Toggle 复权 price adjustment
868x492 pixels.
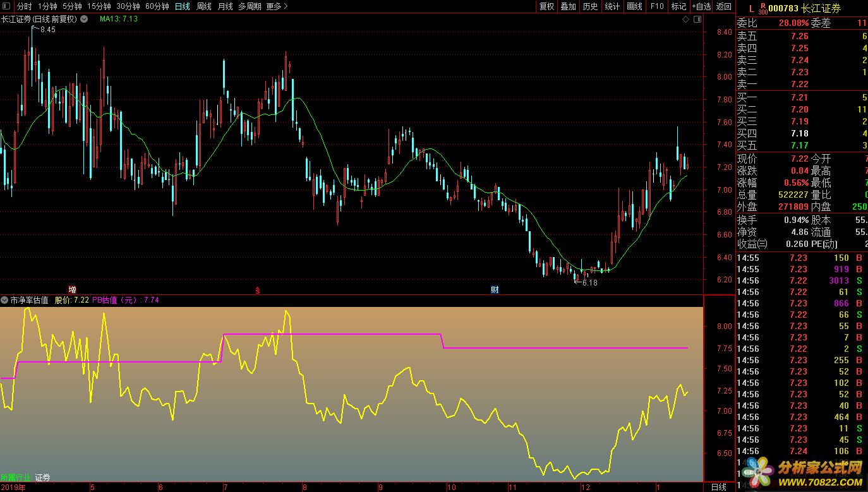tap(546, 6)
